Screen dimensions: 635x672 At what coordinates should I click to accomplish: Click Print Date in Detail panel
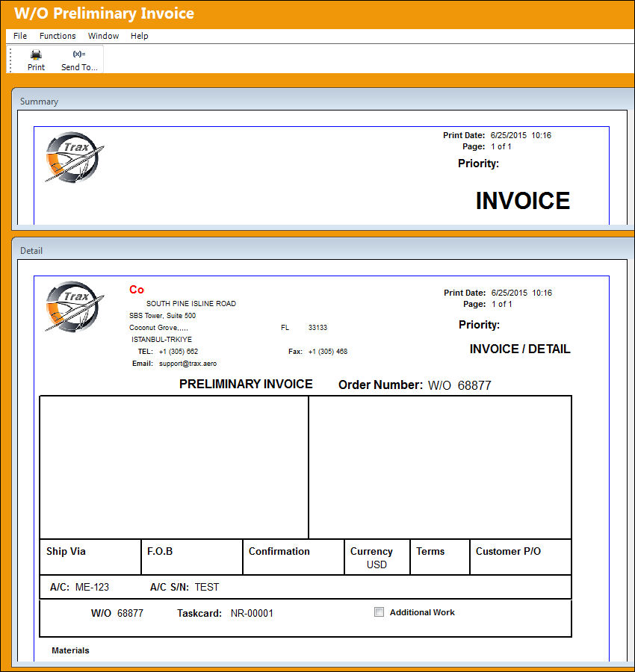pos(498,293)
